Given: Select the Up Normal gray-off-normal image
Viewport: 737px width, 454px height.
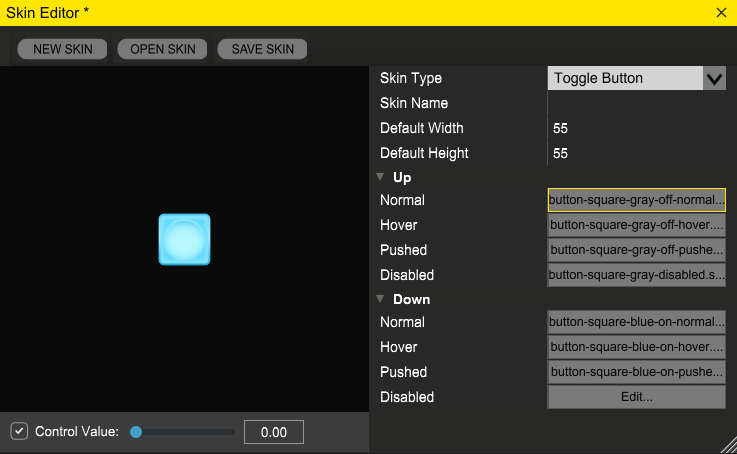Looking at the screenshot, I should tap(636, 200).
